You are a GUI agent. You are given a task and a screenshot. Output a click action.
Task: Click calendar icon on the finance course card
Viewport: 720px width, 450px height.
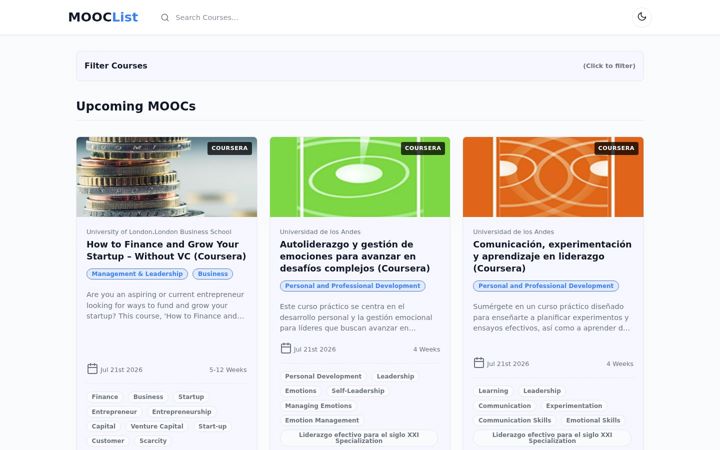pos(92,369)
